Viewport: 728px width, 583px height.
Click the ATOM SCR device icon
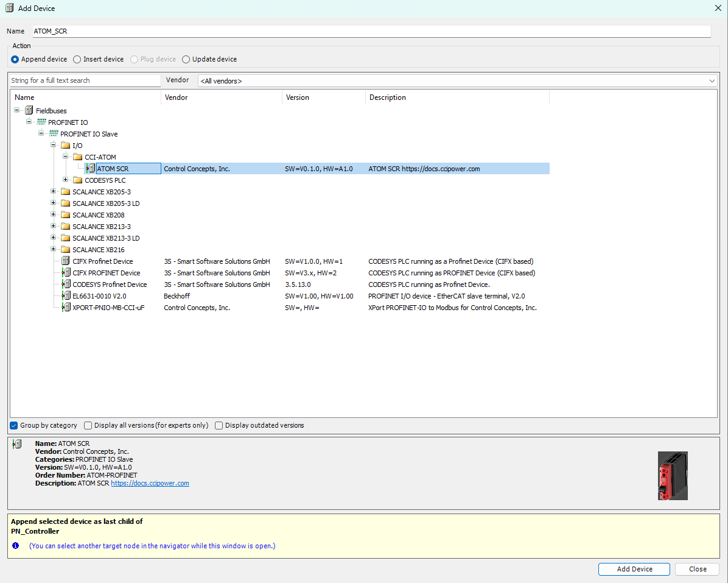point(89,168)
